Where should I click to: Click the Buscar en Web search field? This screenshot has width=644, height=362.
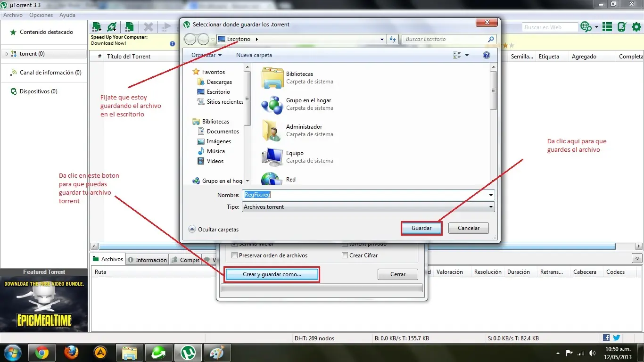click(550, 27)
